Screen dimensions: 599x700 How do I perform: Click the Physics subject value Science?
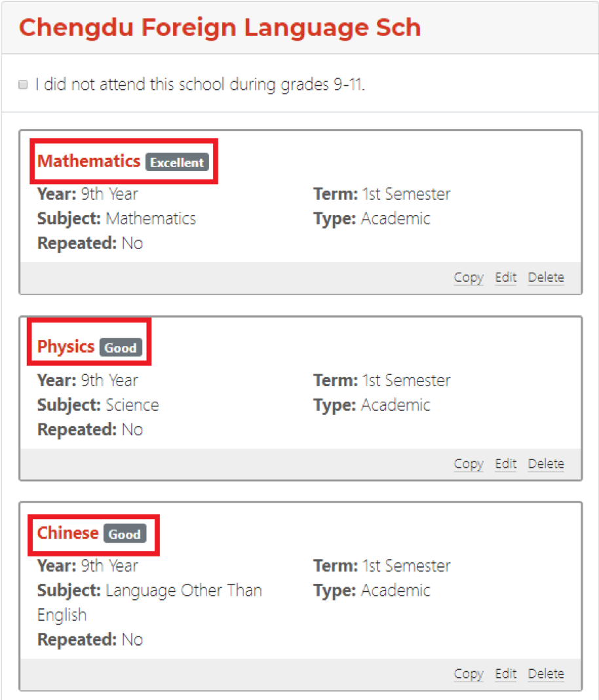(x=132, y=405)
